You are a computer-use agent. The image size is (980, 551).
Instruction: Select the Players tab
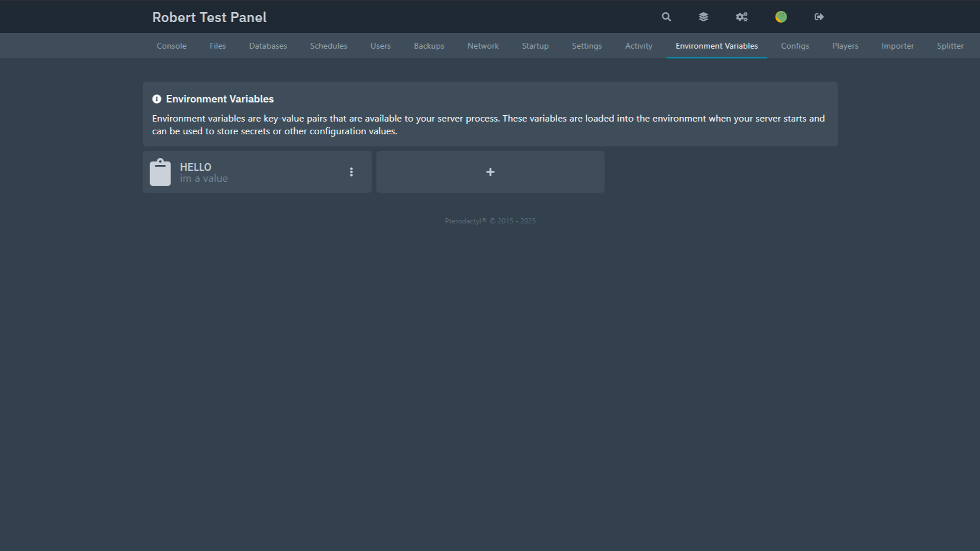(x=845, y=46)
